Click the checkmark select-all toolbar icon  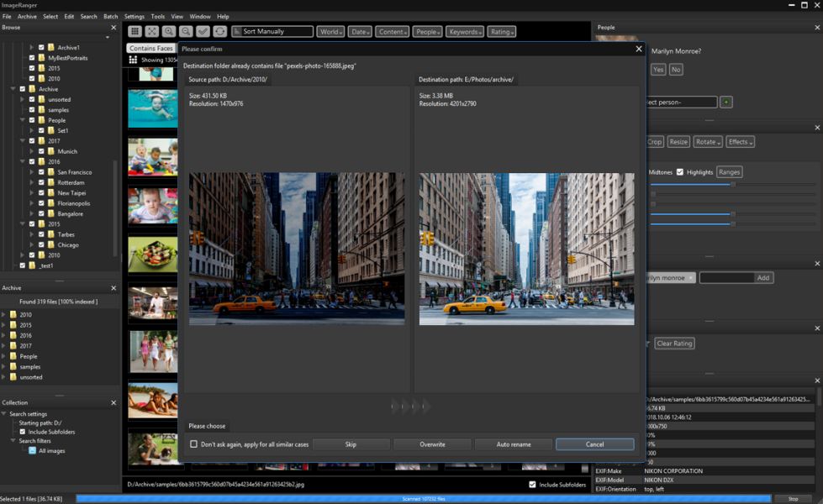(x=203, y=31)
